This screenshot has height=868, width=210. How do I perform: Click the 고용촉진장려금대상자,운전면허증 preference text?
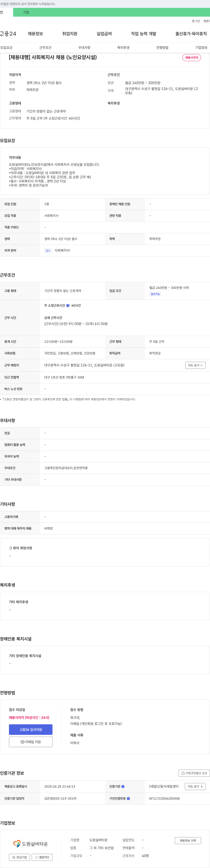pyautogui.click(x=66, y=468)
